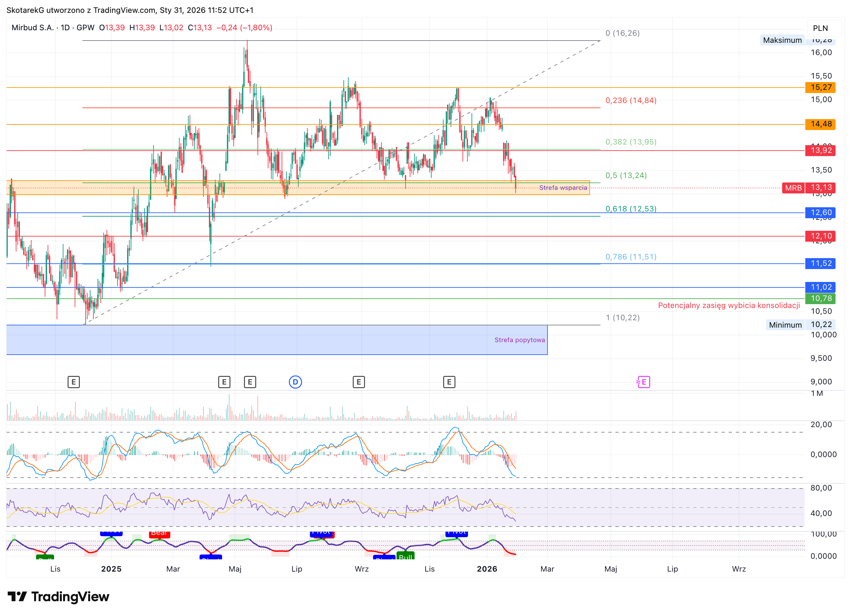
Task: Click the earnings marker right of Lis 2025
Action: click(449, 382)
